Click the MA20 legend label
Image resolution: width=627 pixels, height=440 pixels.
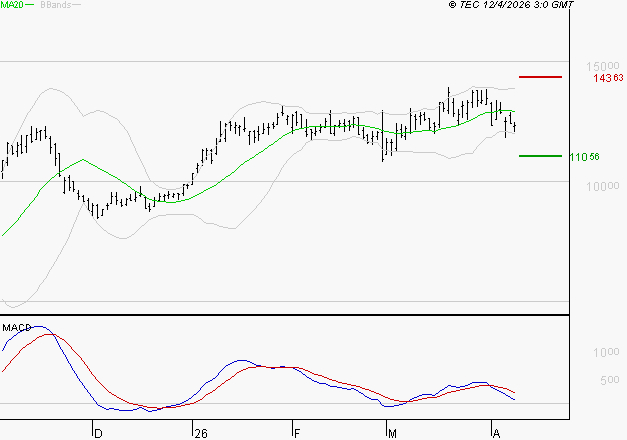click(x=12, y=5)
